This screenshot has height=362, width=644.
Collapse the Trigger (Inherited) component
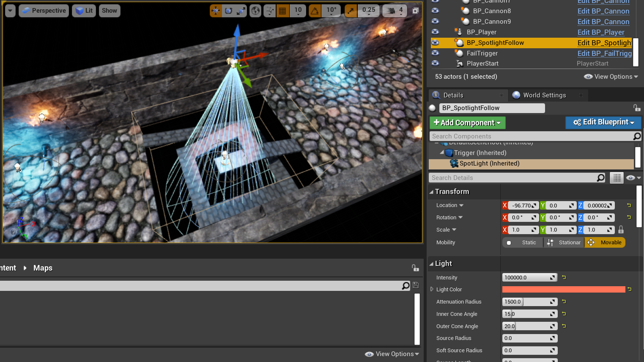[442, 152]
